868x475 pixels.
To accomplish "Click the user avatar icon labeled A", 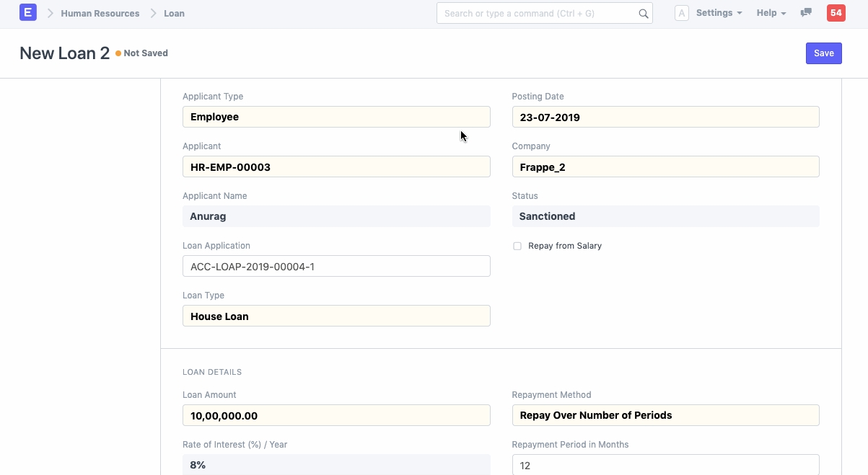I will pos(681,13).
